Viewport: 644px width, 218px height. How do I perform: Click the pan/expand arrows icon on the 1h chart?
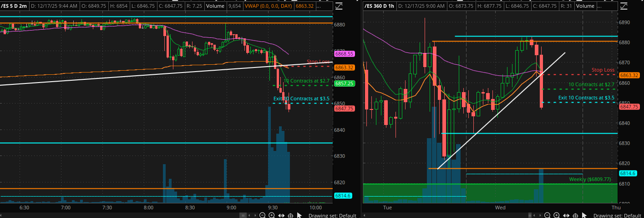(x=566, y=215)
